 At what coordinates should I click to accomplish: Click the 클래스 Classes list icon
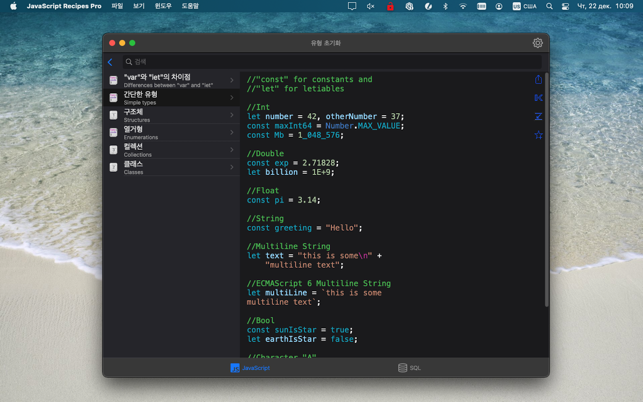pos(114,167)
